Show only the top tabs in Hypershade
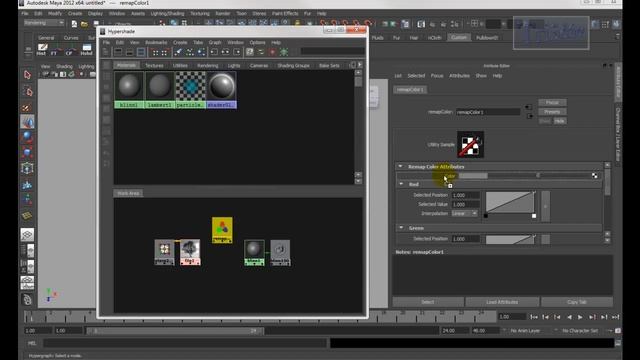Viewport: 640px width, 360px height. [118, 52]
